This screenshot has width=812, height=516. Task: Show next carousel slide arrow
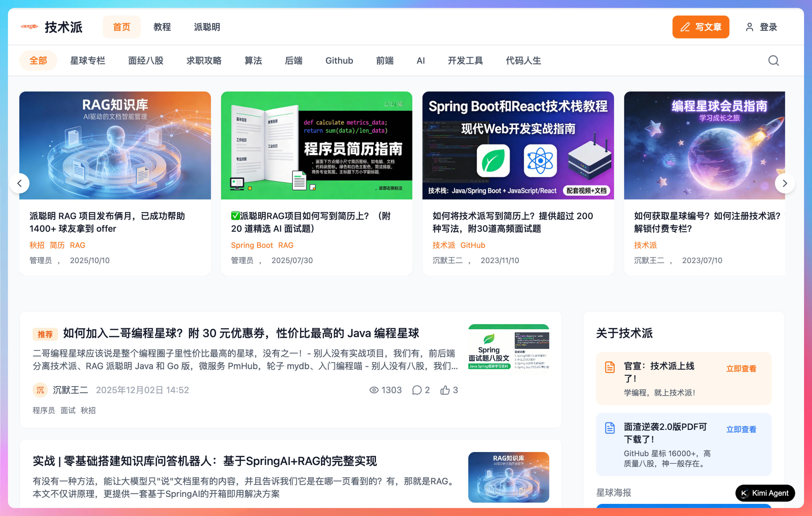tap(785, 183)
